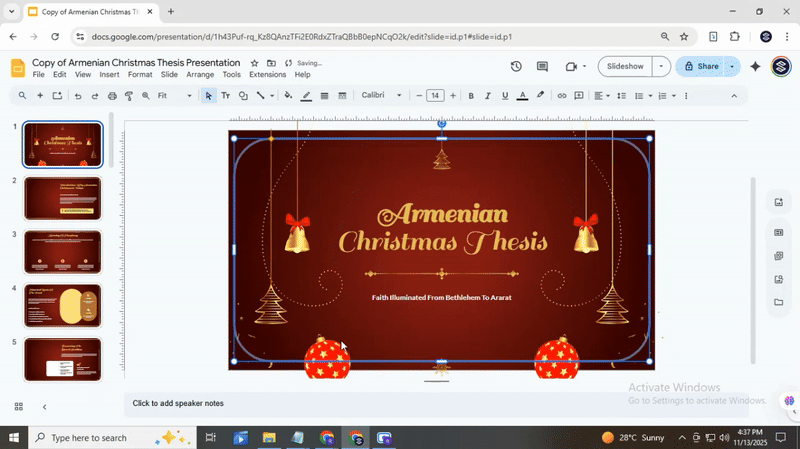The width and height of the screenshot is (800, 449).
Task: Start presentation with Slideshow button
Action: coord(625,67)
